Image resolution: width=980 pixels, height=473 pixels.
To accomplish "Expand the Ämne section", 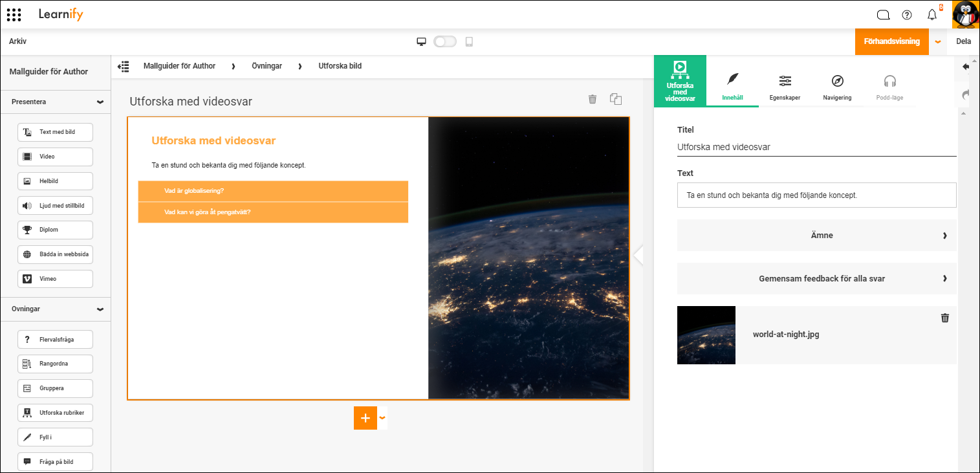I will tap(816, 236).
